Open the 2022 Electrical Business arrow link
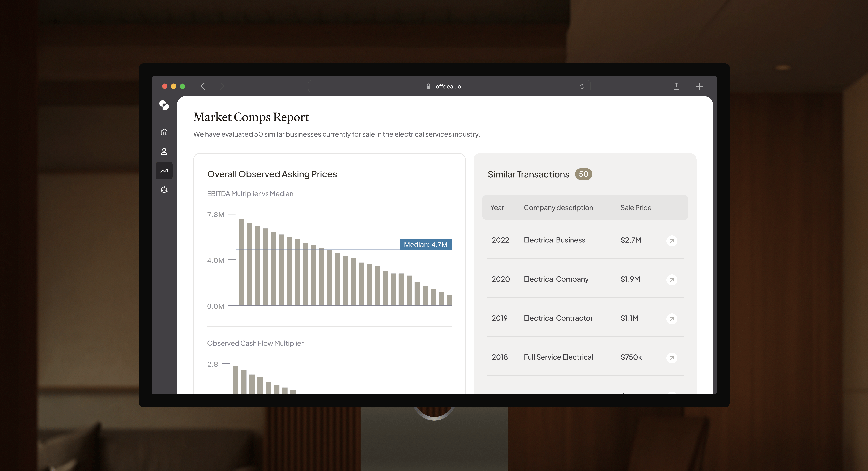868x471 pixels. coord(672,241)
